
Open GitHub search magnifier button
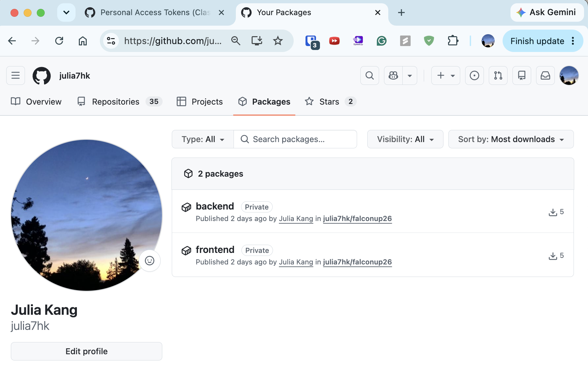point(370,76)
